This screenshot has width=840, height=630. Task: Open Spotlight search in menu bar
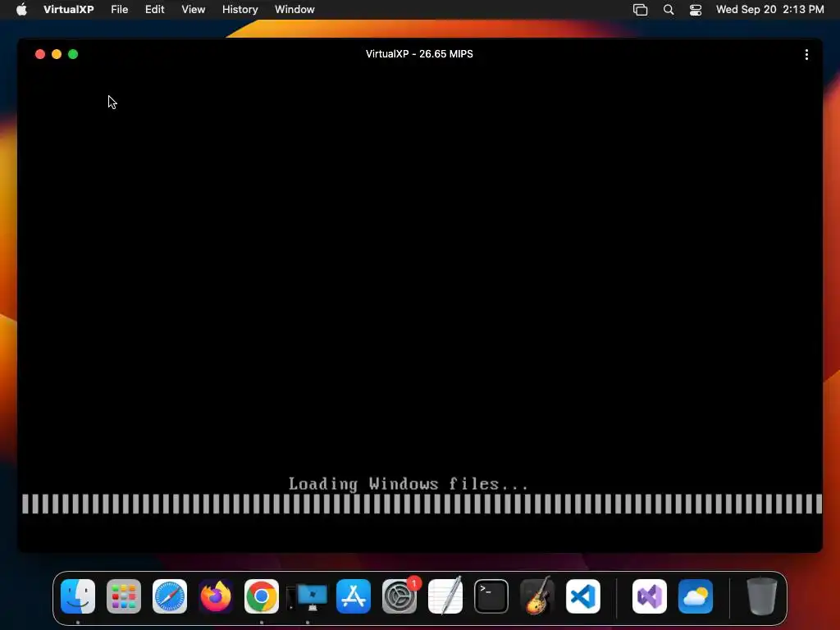point(669,10)
